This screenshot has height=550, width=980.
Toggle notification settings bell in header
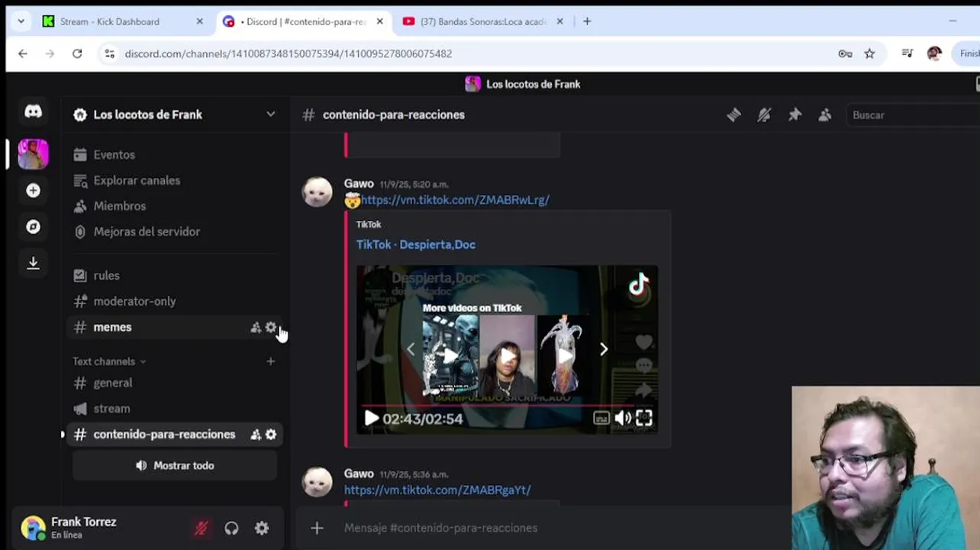(764, 115)
